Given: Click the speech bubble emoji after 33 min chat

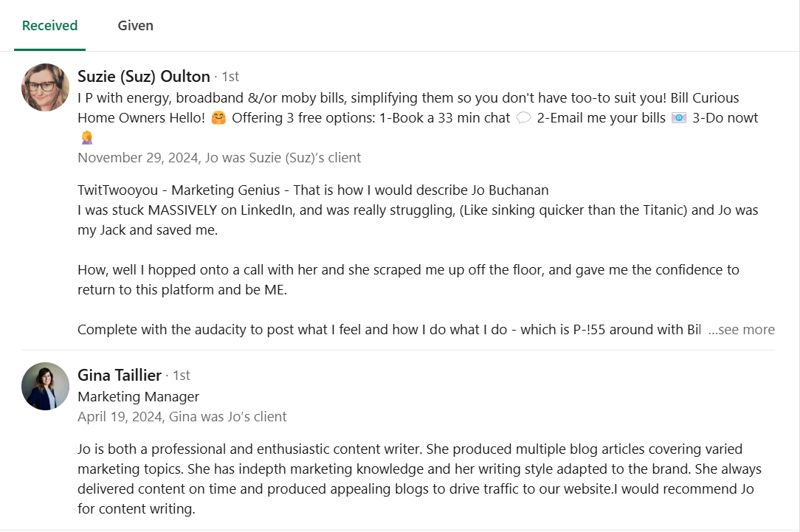Looking at the screenshot, I should click(x=523, y=118).
